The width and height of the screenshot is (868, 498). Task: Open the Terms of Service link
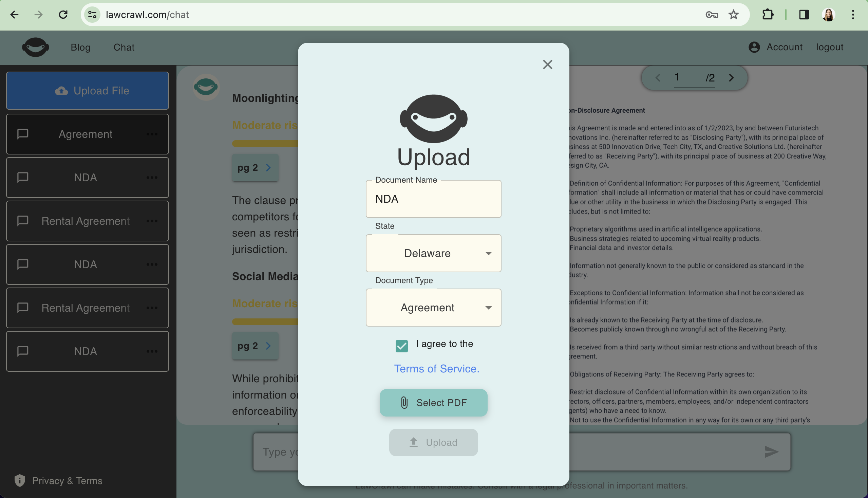(x=437, y=368)
